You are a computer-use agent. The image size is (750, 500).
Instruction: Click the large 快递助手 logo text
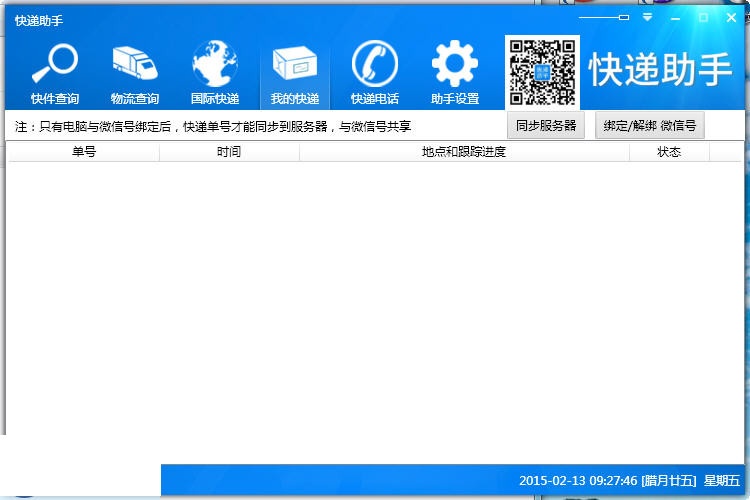point(660,70)
